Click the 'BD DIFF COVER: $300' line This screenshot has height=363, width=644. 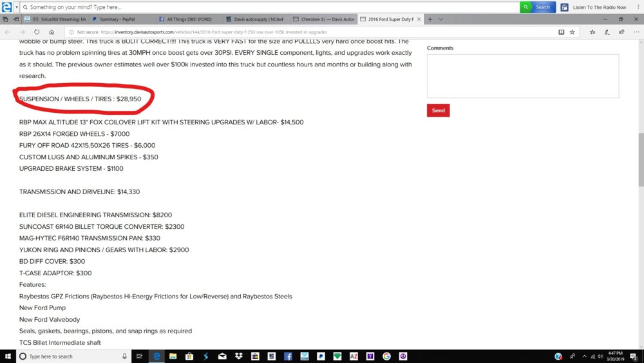pyautogui.click(x=52, y=262)
